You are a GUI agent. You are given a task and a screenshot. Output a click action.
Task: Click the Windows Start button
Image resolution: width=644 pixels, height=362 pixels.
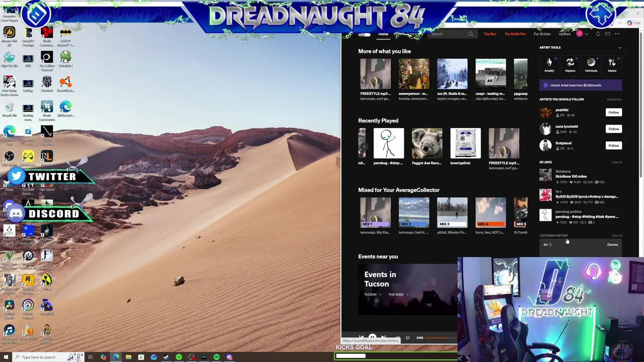pos(7,357)
